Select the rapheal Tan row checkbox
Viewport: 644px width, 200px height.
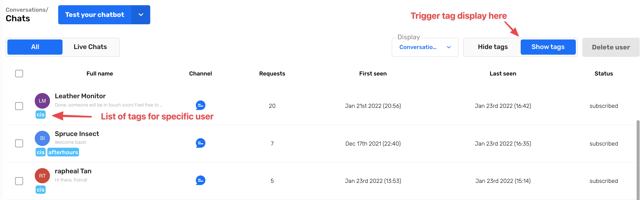19,181
